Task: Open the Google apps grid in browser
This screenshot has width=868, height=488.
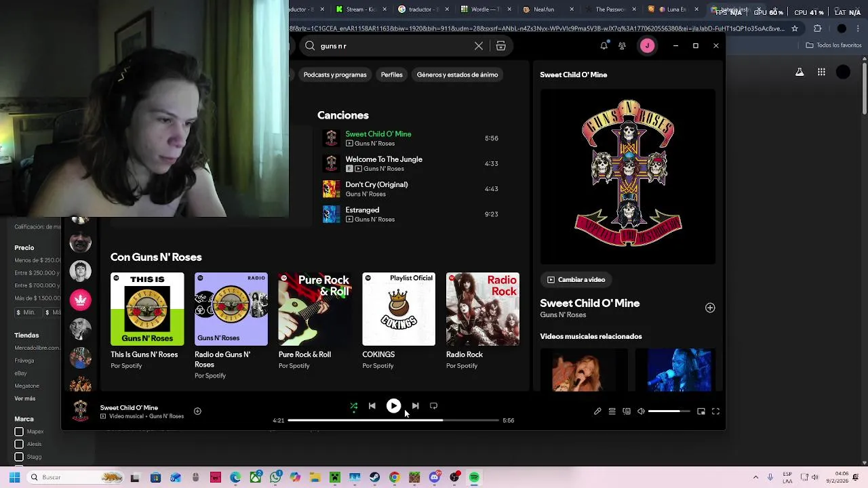Action: 821,72
